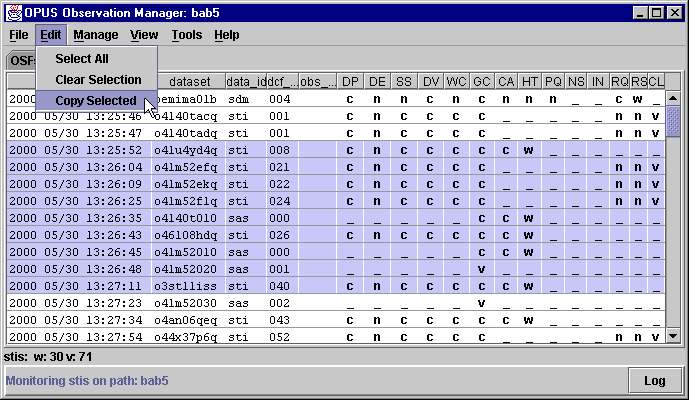
Task: Open the File menu
Action: pos(19,35)
